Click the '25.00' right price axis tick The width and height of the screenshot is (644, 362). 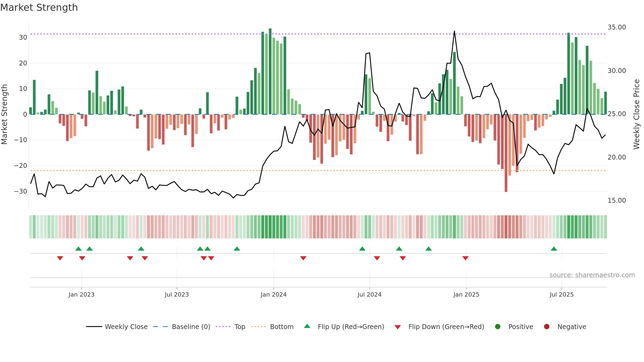pos(617,114)
